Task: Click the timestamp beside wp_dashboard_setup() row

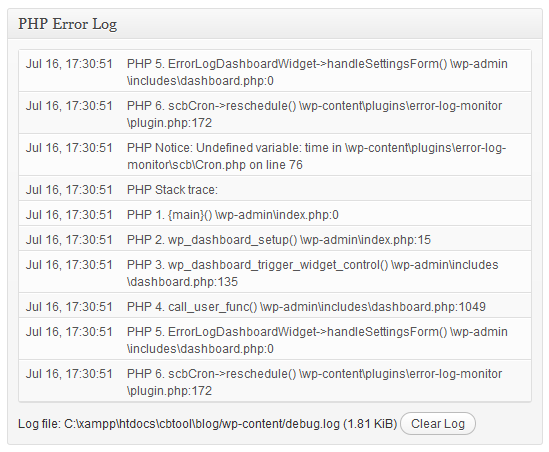Action: [69, 240]
